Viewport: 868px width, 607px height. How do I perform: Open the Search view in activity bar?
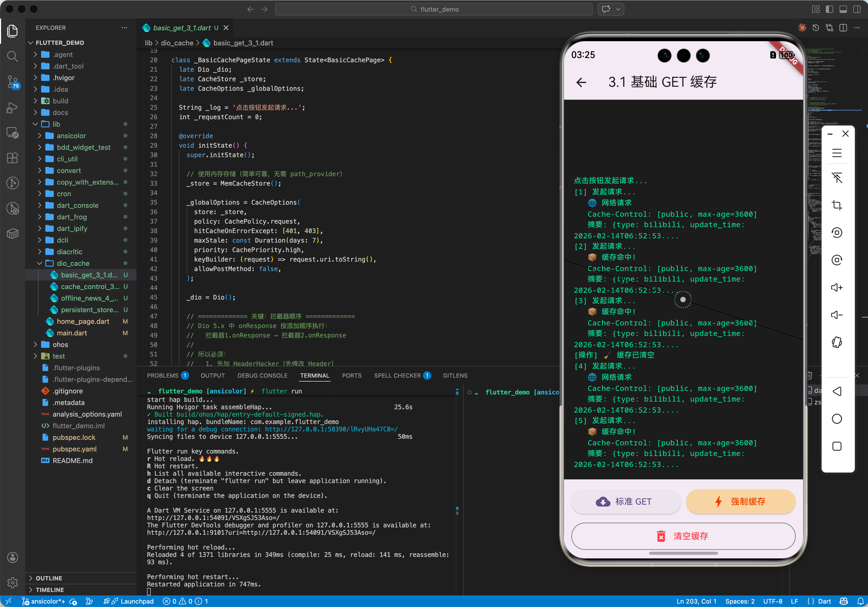click(12, 56)
